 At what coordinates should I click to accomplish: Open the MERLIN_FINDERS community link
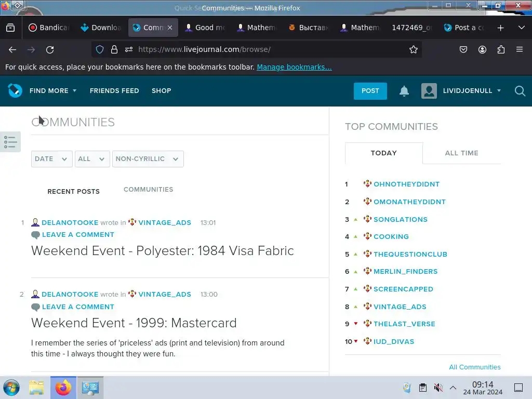pyautogui.click(x=405, y=271)
